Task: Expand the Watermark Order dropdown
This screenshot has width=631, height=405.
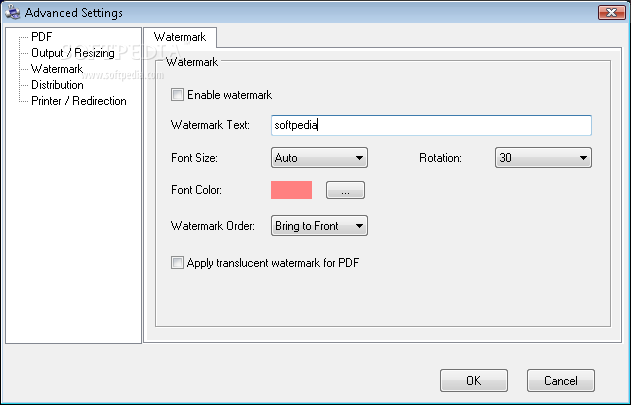Action: pyautogui.click(x=319, y=226)
